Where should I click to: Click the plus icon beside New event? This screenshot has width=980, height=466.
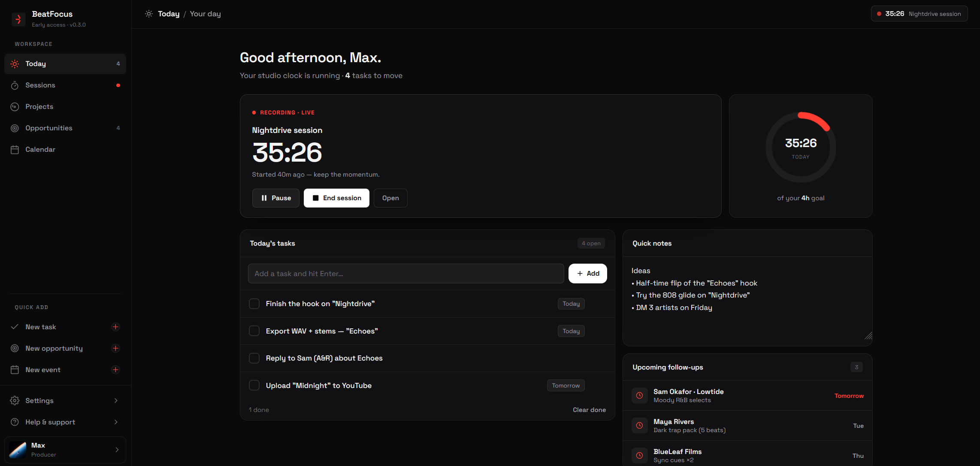(x=115, y=370)
